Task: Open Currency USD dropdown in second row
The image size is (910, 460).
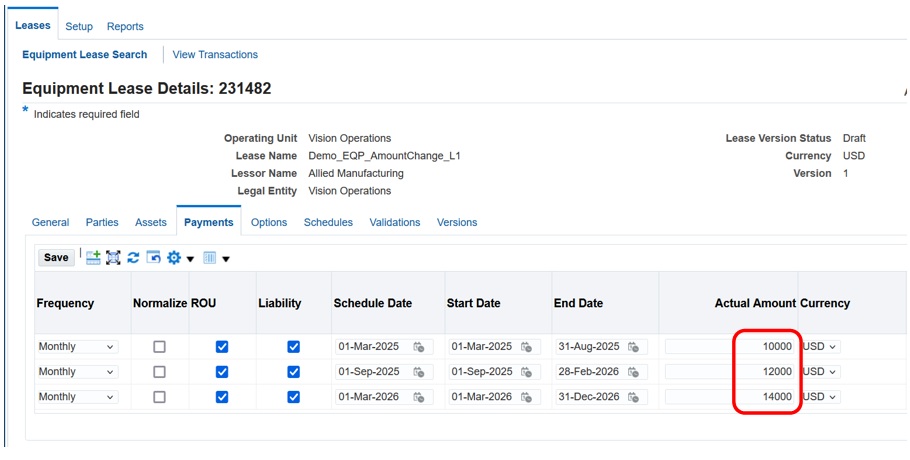Action: tap(820, 372)
